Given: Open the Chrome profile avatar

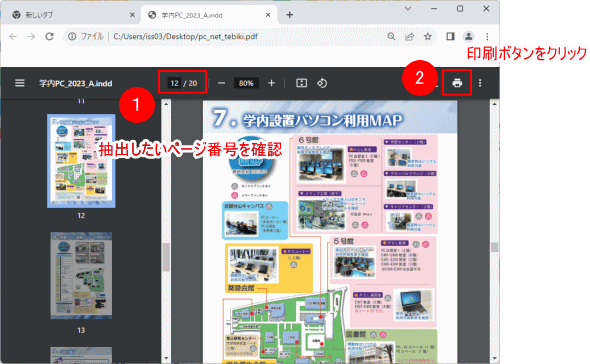Looking at the screenshot, I should tap(468, 36).
